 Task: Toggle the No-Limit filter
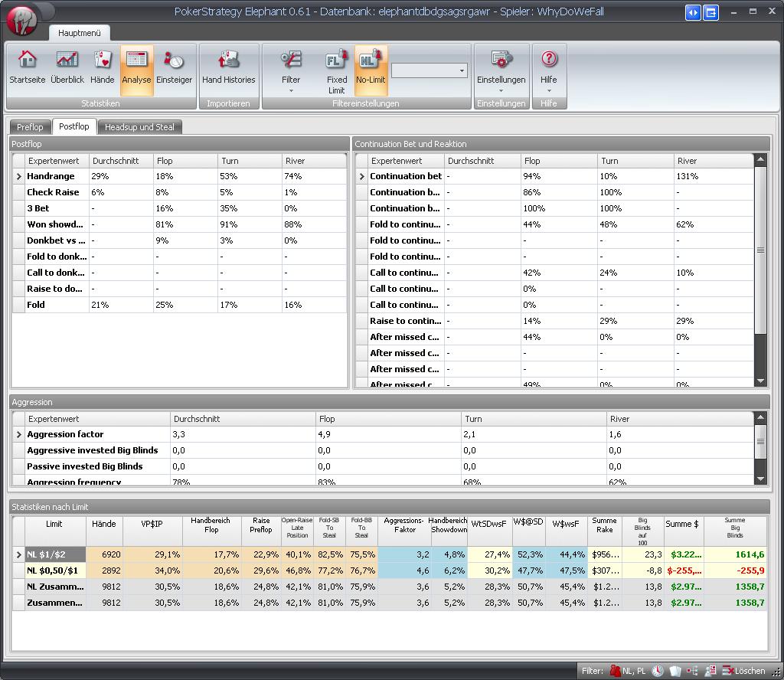371,70
